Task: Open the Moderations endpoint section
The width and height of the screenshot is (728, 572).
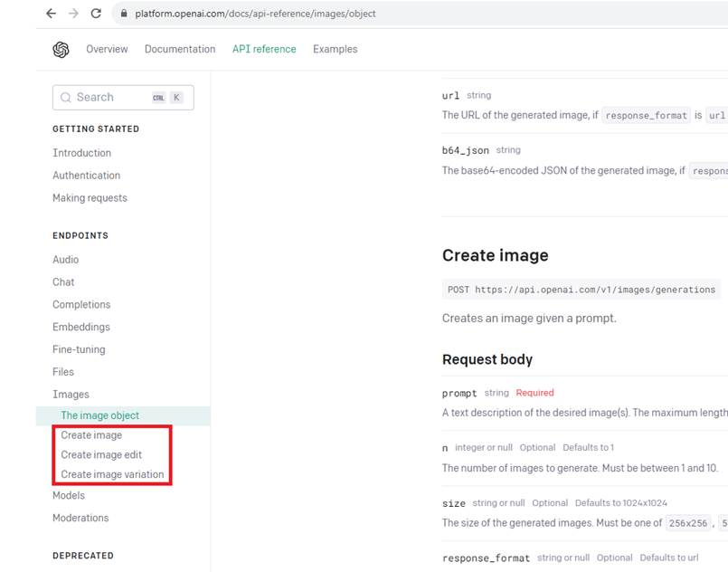Action: (80, 518)
